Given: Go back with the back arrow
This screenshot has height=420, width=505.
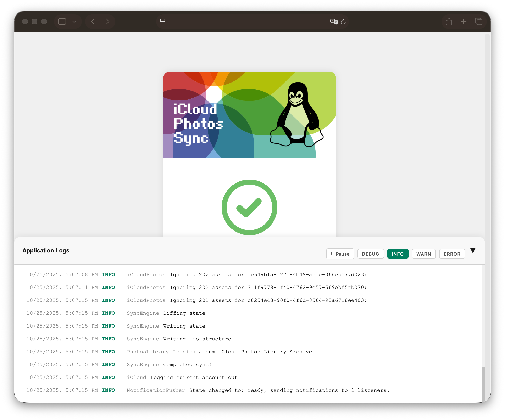Looking at the screenshot, I should [x=93, y=22].
